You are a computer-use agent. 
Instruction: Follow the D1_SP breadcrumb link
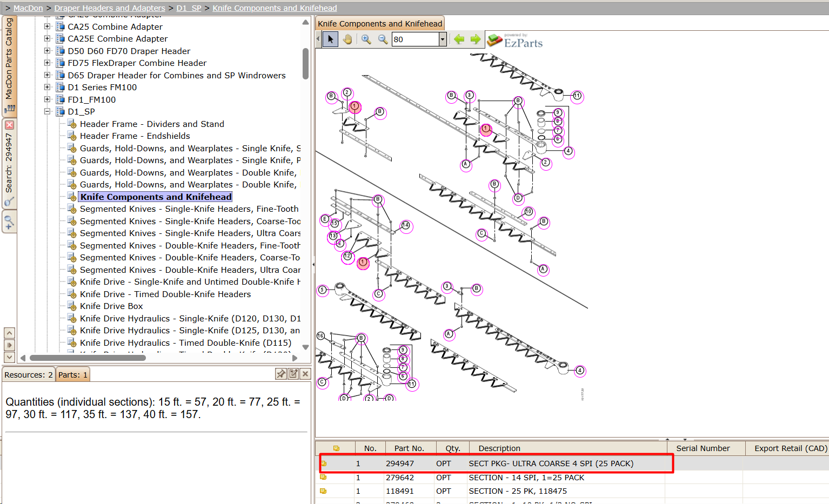pos(189,8)
